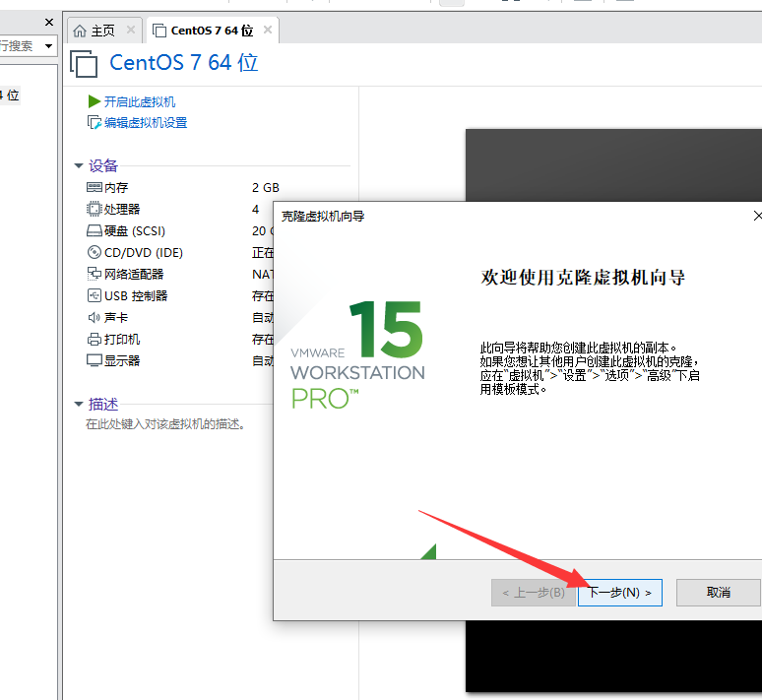This screenshot has height=700, width=762.
Task: Select Sound Card (声卡) row
Action: [180, 317]
